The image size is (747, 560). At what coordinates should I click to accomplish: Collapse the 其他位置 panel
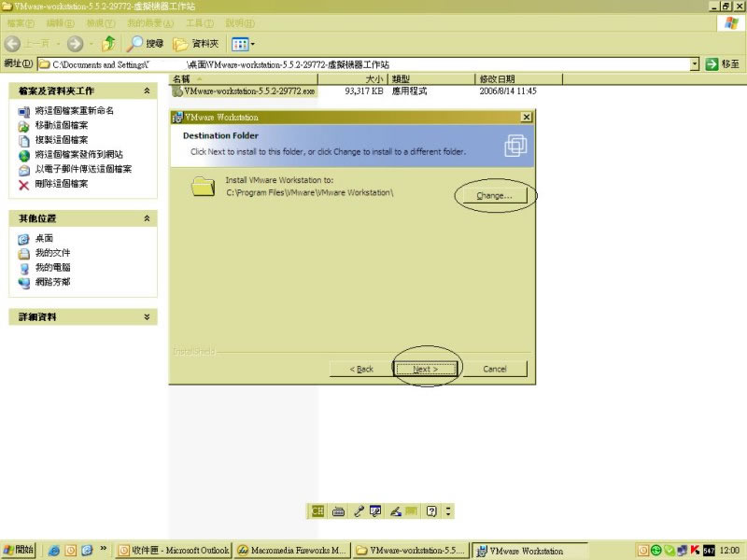pyautogui.click(x=147, y=218)
